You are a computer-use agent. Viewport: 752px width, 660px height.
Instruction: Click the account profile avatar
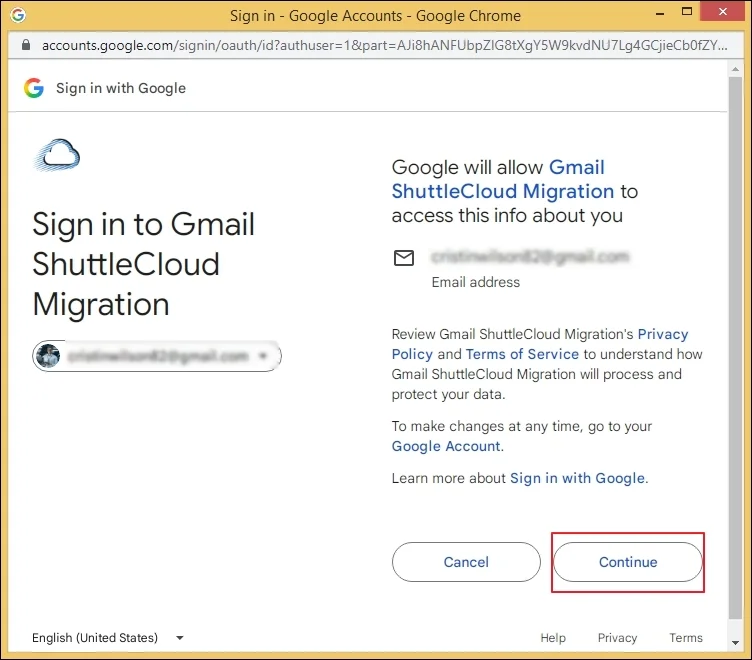point(48,356)
